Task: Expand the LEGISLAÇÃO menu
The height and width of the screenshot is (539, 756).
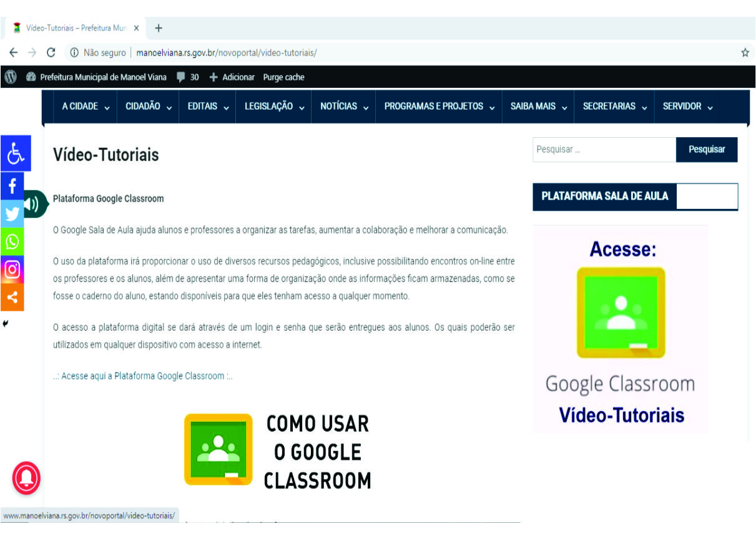Action: (274, 107)
